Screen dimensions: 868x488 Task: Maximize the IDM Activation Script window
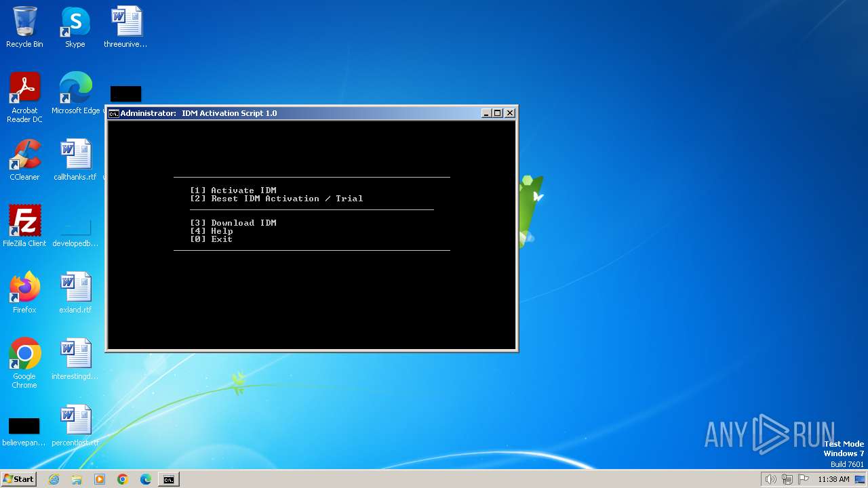point(498,113)
